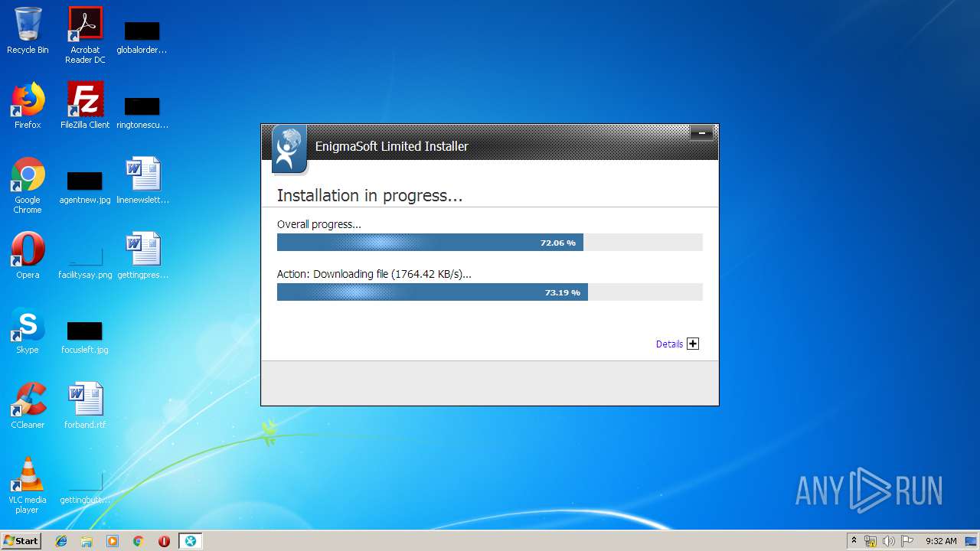Click the Overall progress bar
The width and height of the screenshot is (980, 551).
(x=490, y=243)
